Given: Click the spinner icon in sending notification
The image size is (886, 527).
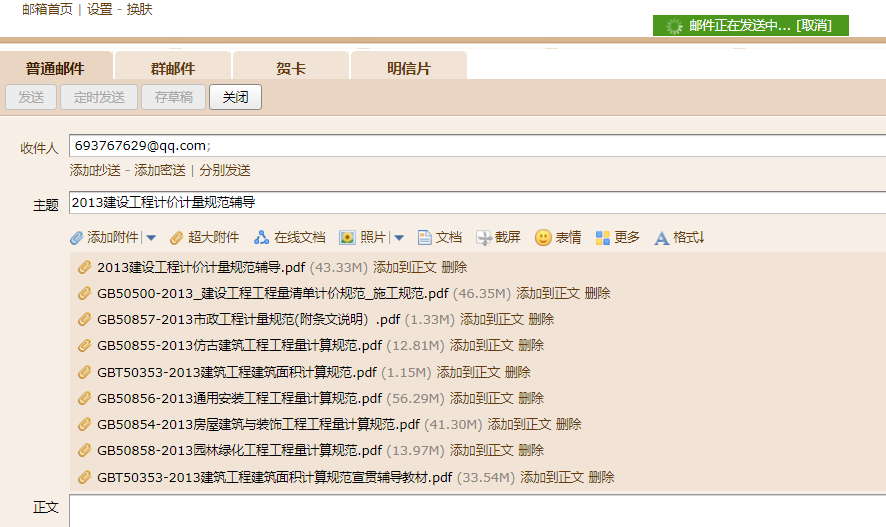Looking at the screenshot, I should click(674, 26).
